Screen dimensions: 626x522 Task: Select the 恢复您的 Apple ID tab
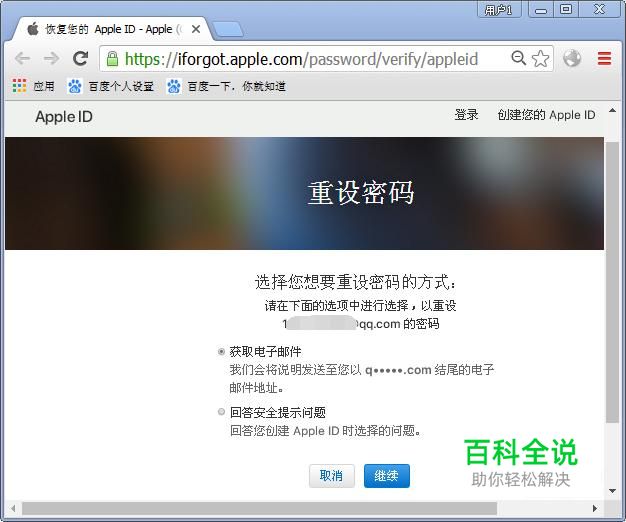coord(108,29)
